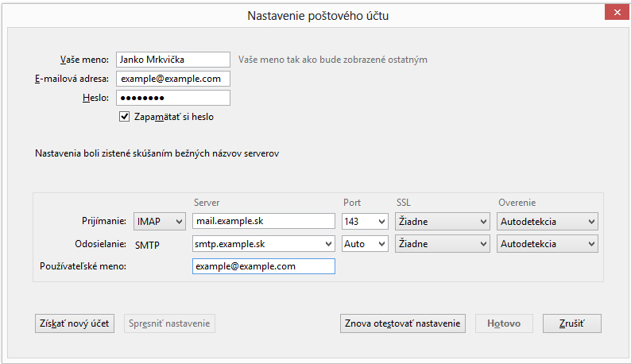Focus the E-mailová adresa text field
This screenshot has height=364, width=631.
[172, 79]
